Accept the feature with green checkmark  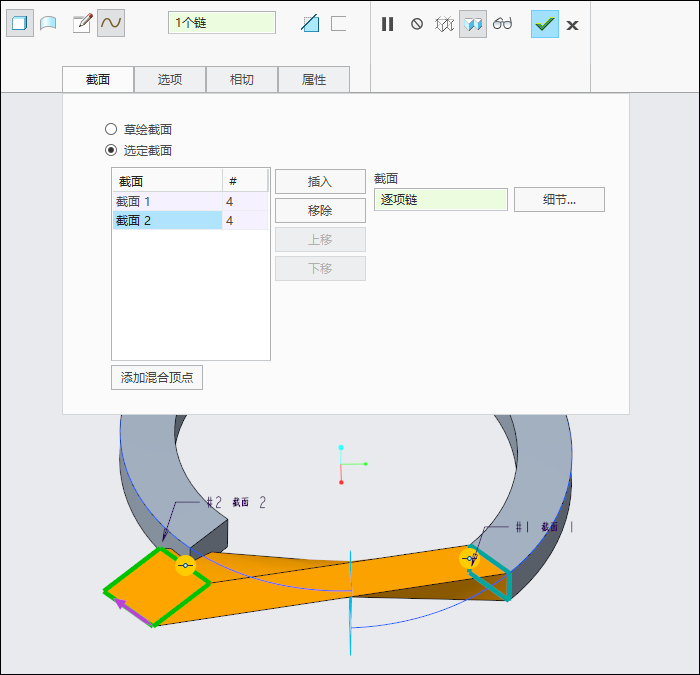click(x=545, y=24)
